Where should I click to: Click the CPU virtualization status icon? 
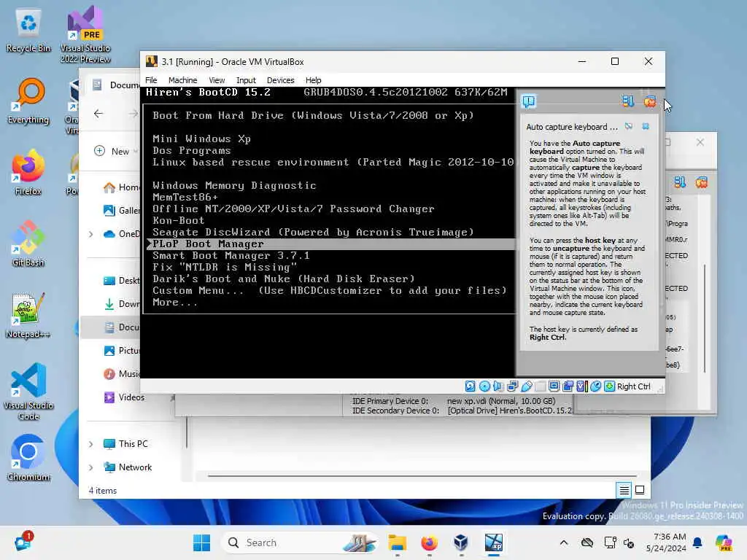[x=581, y=386]
